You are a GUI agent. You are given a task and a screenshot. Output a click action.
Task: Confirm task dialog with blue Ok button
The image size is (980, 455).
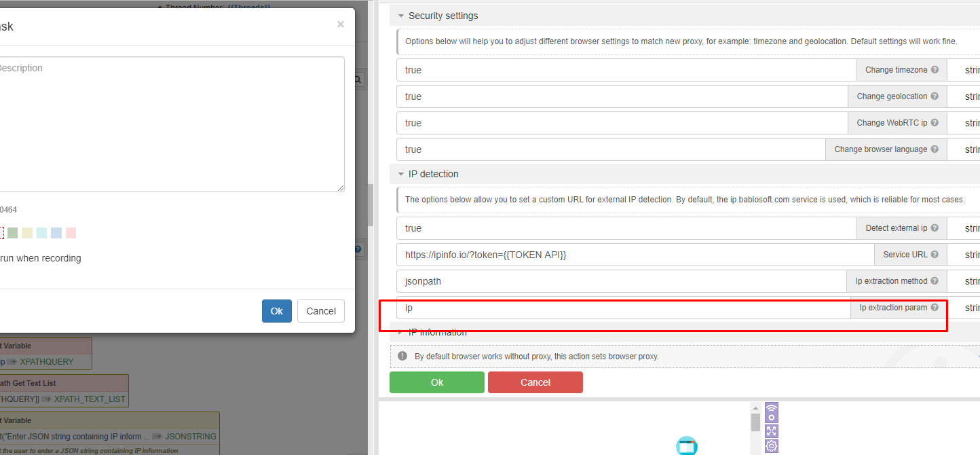click(276, 311)
